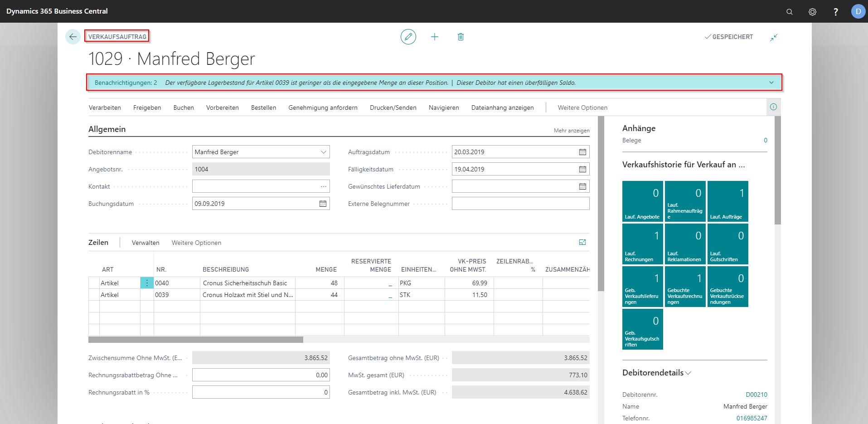The image size is (868, 424).
Task: Click the Externe Belegnummer input field
Action: 520,204
